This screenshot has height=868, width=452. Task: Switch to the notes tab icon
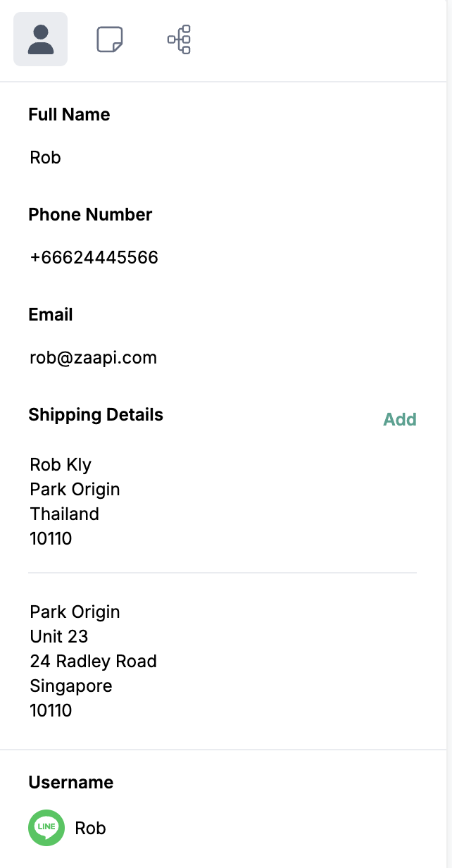pyautogui.click(x=110, y=39)
